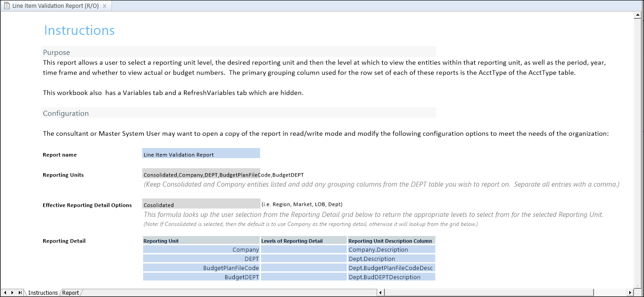The width and height of the screenshot is (644, 297).
Task: Go to the previous sheet with the left arrow
Action: tap(5, 292)
